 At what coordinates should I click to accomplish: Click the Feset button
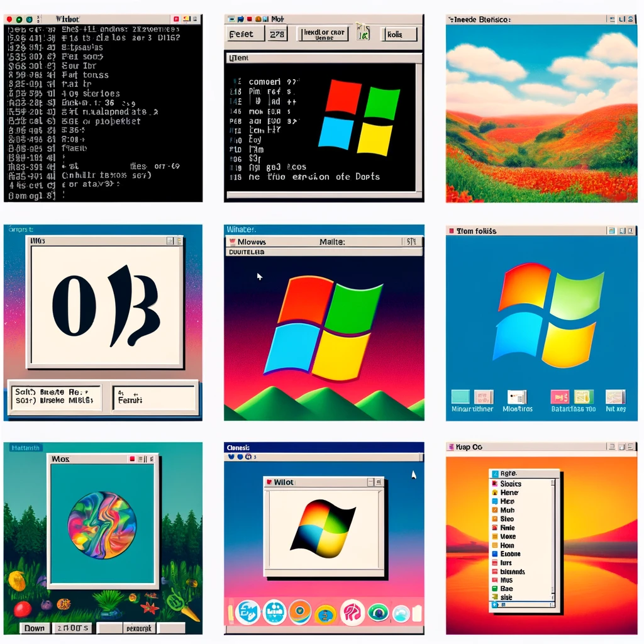[x=245, y=34]
